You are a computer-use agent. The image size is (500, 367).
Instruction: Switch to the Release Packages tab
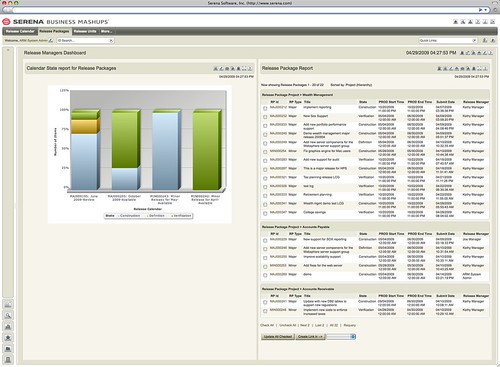tap(54, 31)
